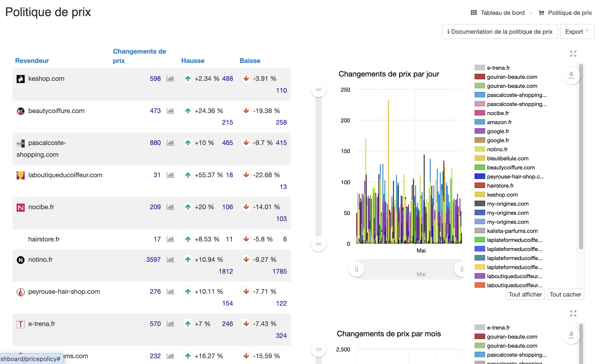Open the laboutiqueducoiffeur.com chart icon
This screenshot has width=598, height=364.
[170, 175]
